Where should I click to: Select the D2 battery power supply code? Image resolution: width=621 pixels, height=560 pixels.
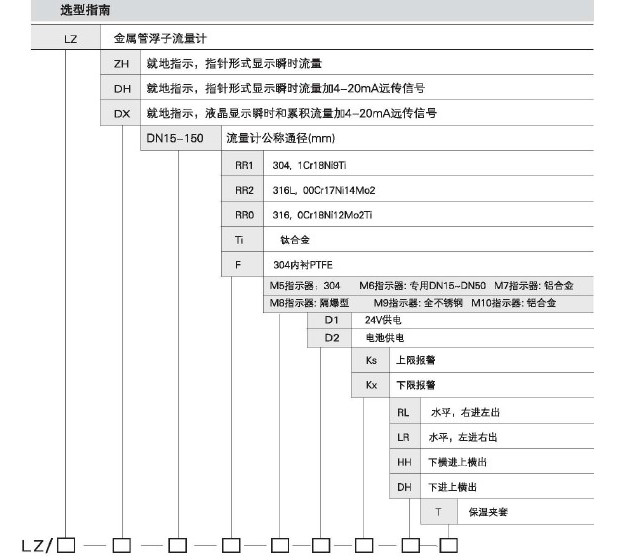[x=331, y=338]
